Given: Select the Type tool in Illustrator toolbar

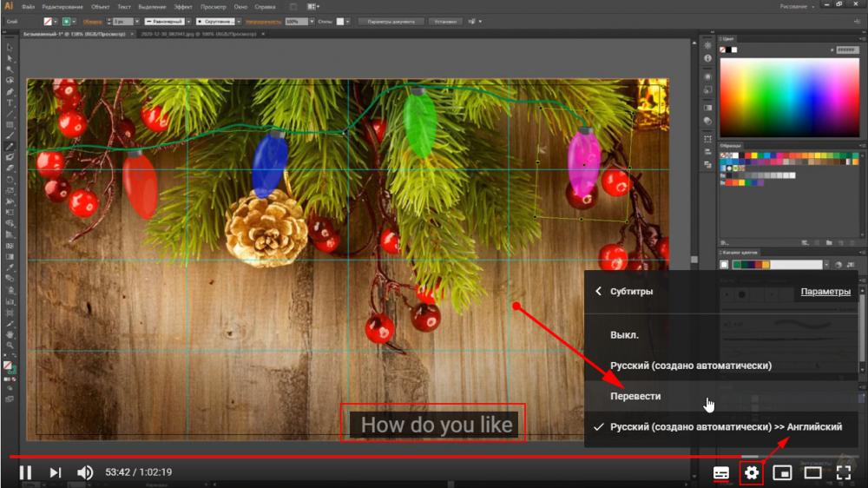Looking at the screenshot, I should click(10, 102).
